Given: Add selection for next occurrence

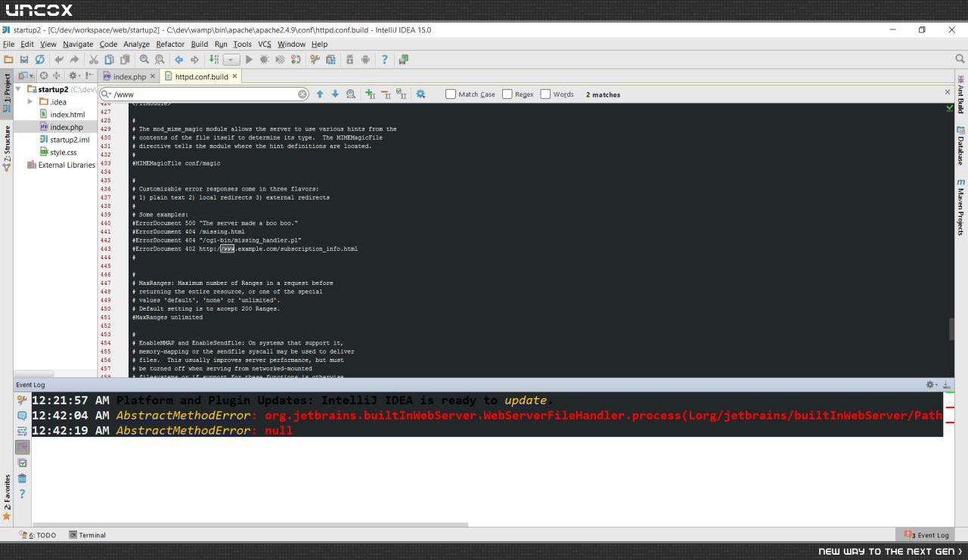Looking at the screenshot, I should tap(370, 94).
